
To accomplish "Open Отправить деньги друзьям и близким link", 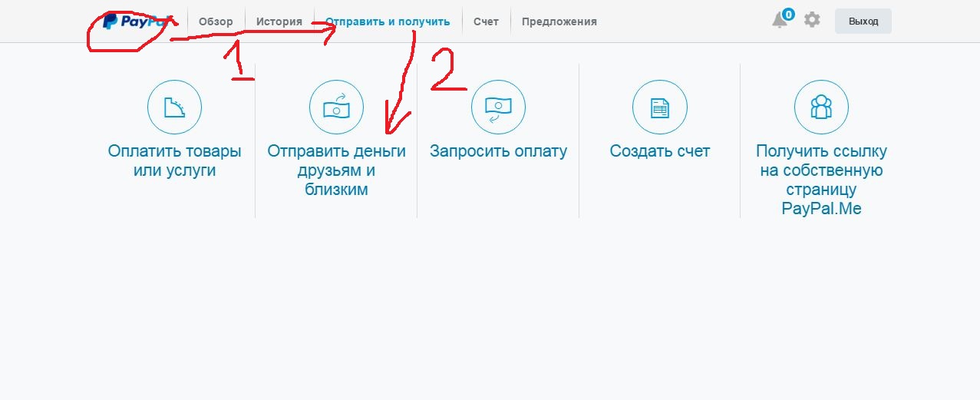I will (x=336, y=170).
